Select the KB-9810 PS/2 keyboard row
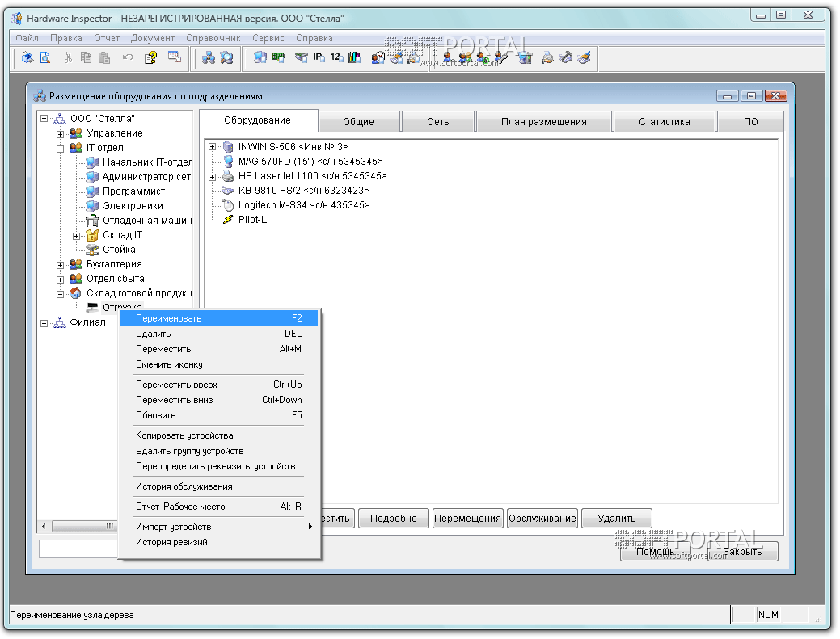Screen dimensions: 840x639 (x=303, y=191)
